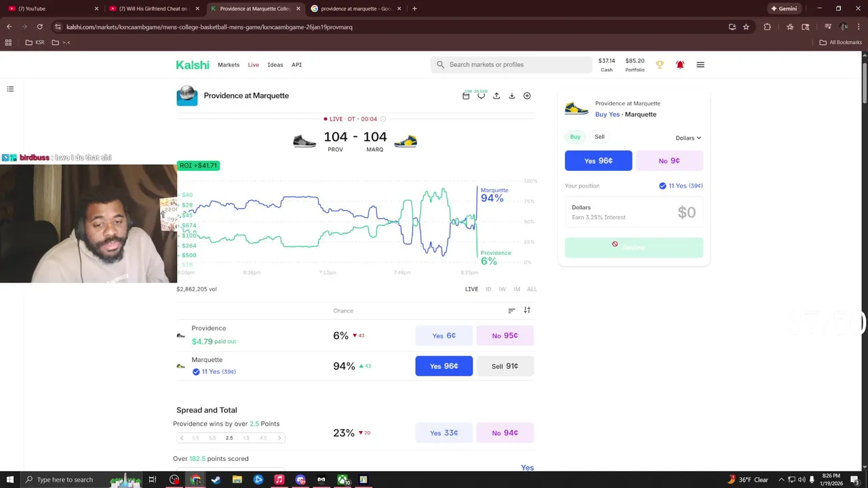Click the $0 dollars amount field

pyautogui.click(x=634, y=212)
